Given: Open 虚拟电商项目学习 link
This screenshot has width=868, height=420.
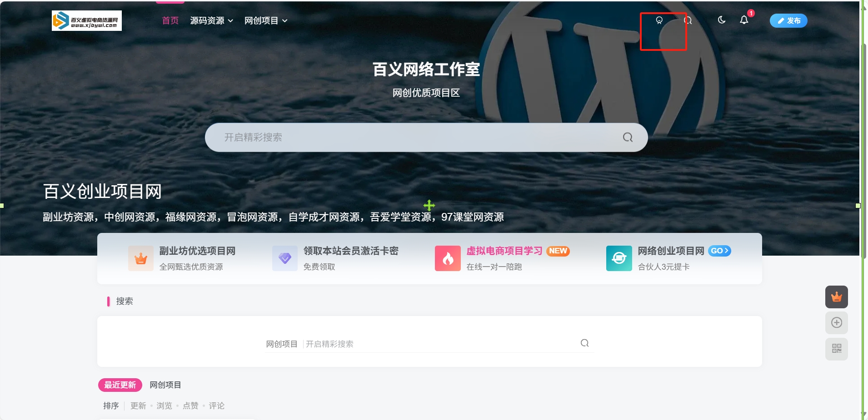Looking at the screenshot, I should [504, 251].
